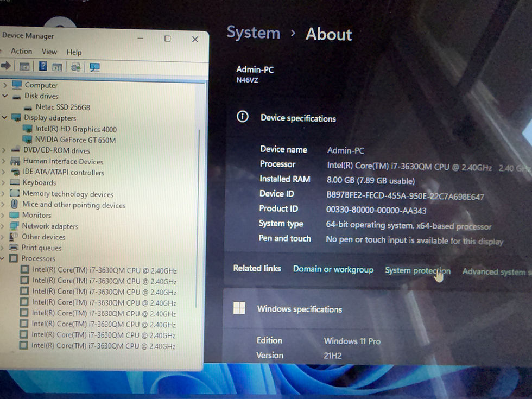The height and width of the screenshot is (399, 532).
Task: Expand the IDE ATA/ATAPI controllers node
Action: pos(3,172)
